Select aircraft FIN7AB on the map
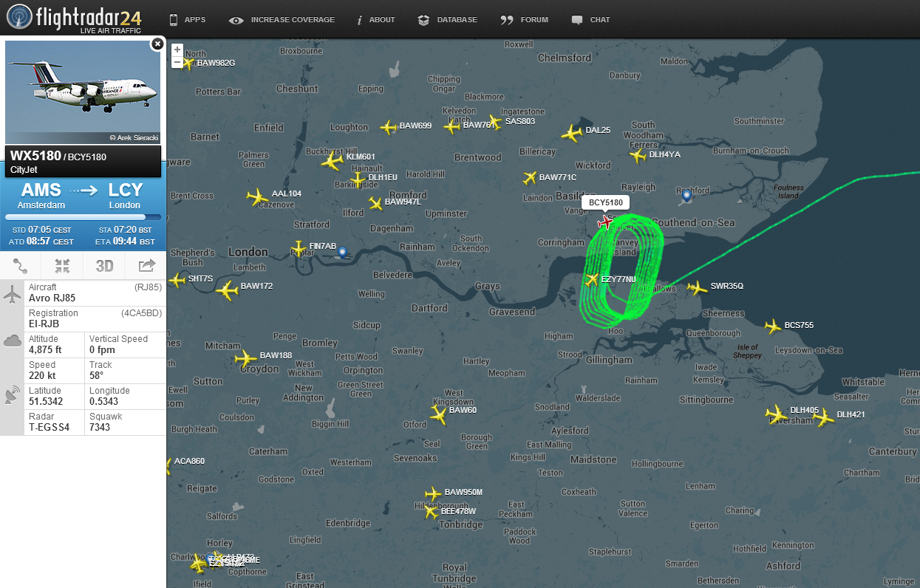Screen dimensions: 920x588 (299, 247)
